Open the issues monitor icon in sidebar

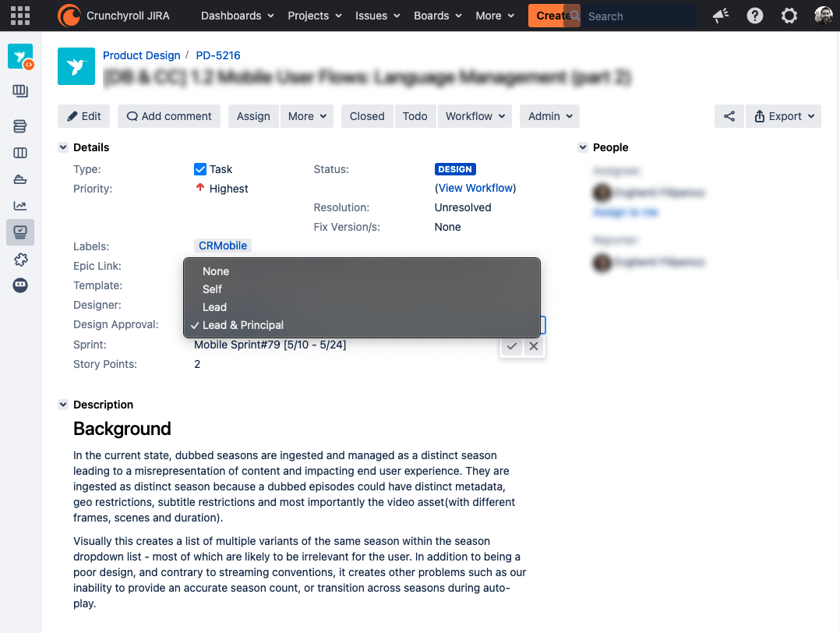[x=20, y=232]
